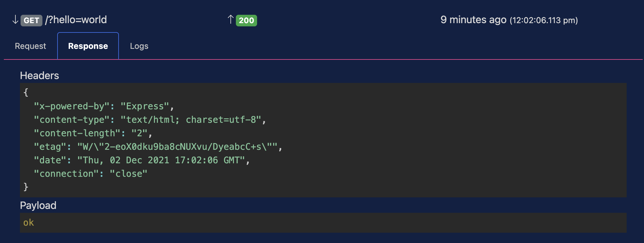This screenshot has width=644, height=243.
Task: Switch to the Logs tab
Action: (139, 46)
